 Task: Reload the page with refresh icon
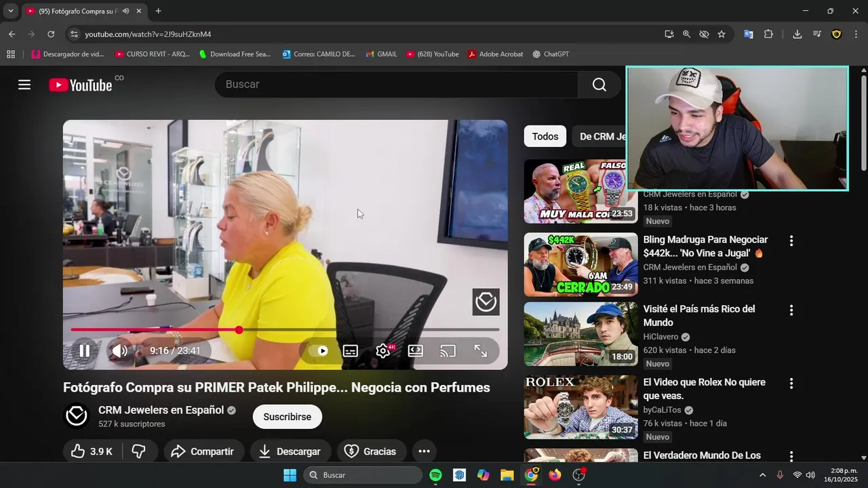pyautogui.click(x=51, y=34)
